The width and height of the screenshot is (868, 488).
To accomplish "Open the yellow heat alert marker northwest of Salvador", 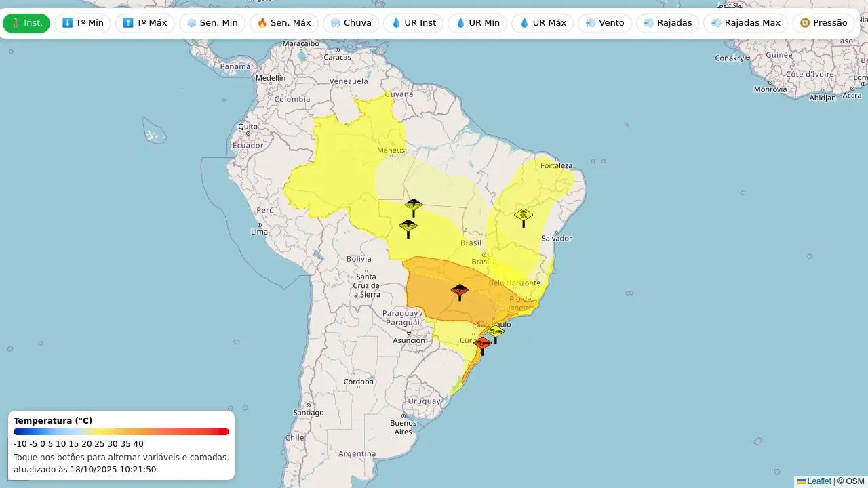I will [523, 216].
